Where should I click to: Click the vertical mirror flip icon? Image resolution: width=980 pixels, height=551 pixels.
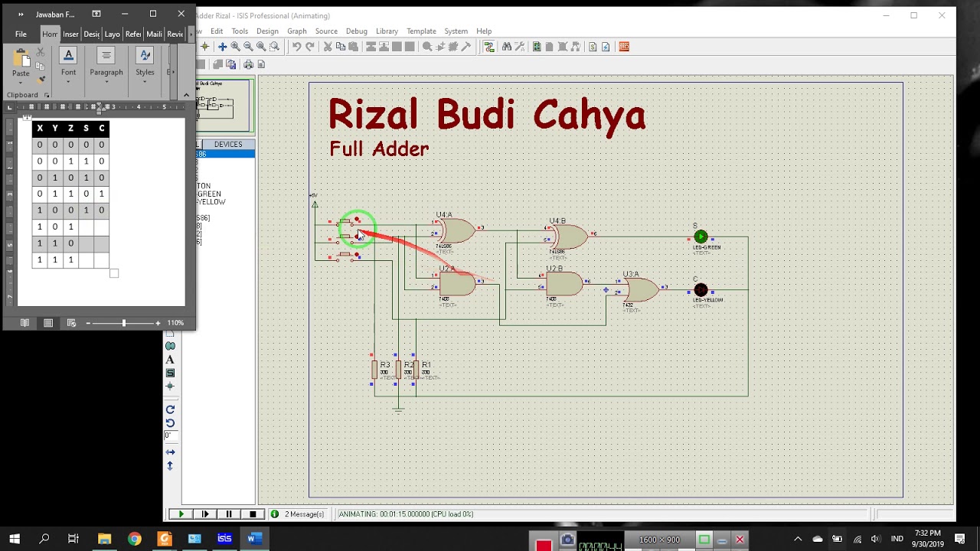click(x=170, y=465)
